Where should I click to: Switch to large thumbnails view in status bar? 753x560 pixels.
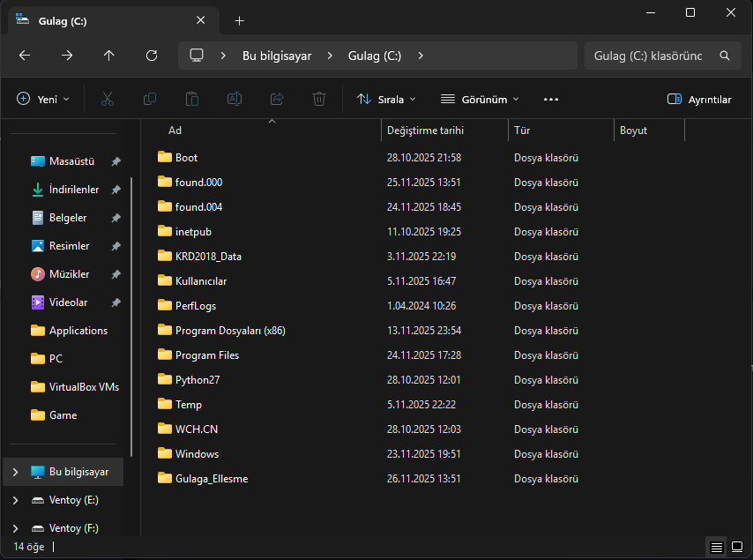737,547
